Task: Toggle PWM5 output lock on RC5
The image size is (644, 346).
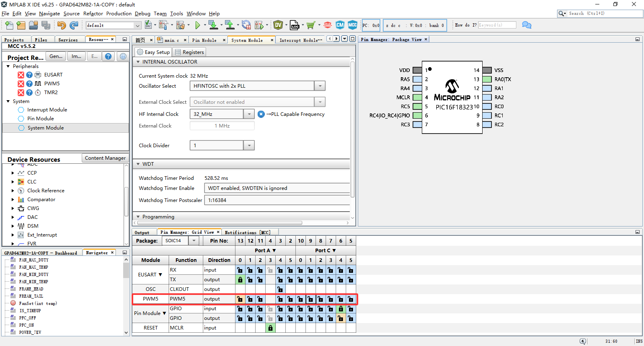Action: tap(351, 299)
